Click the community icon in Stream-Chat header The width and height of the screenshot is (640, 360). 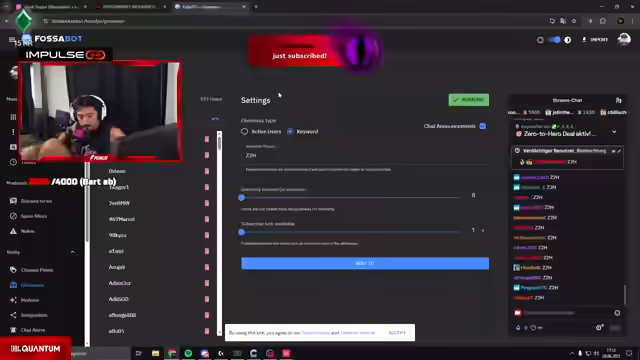coord(618,100)
